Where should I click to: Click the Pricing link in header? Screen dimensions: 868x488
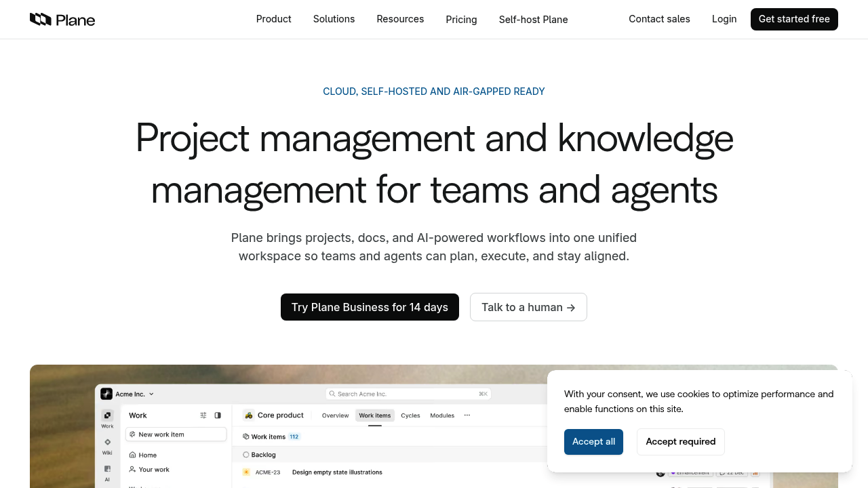click(461, 20)
